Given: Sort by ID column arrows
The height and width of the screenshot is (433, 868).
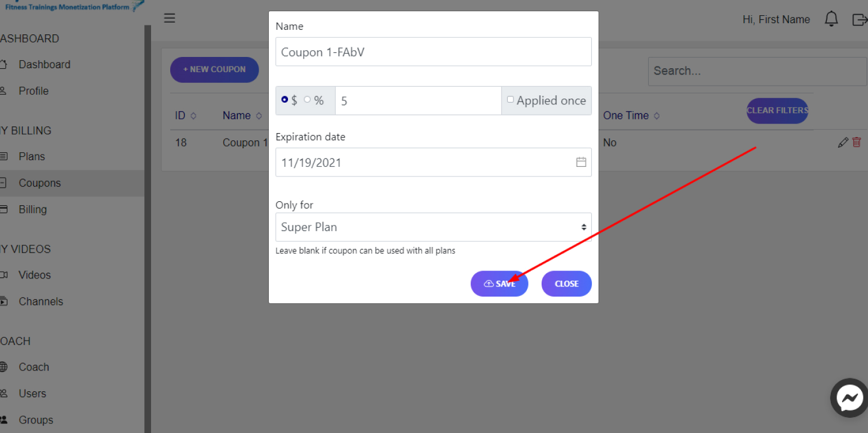Looking at the screenshot, I should (x=193, y=116).
